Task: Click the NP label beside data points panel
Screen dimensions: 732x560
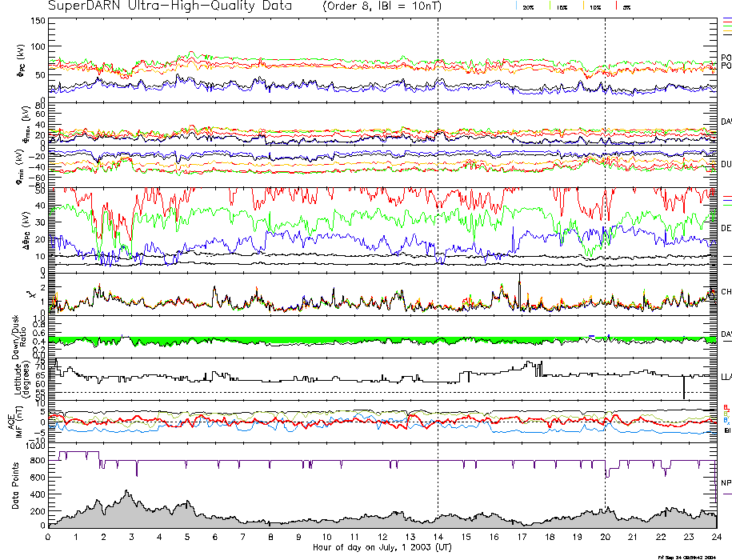Action: coord(726,482)
